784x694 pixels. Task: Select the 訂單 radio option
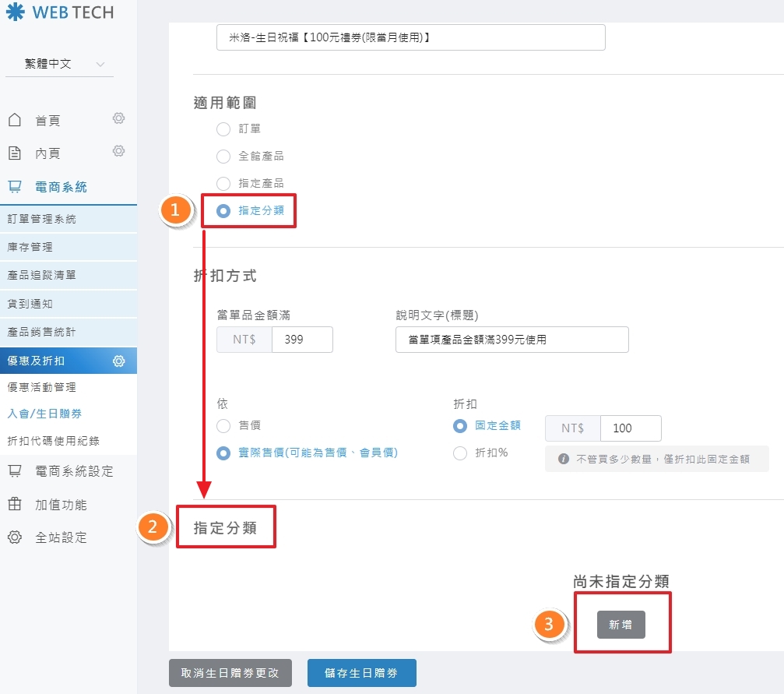(x=223, y=129)
